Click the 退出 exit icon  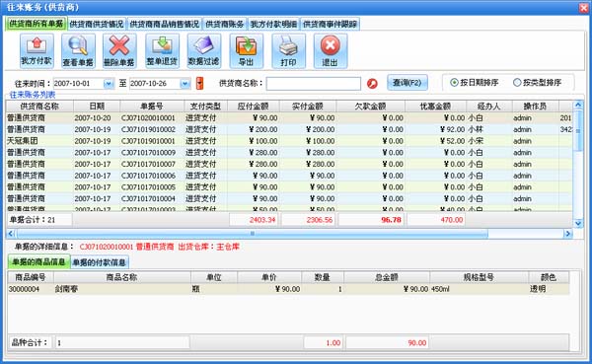[331, 51]
